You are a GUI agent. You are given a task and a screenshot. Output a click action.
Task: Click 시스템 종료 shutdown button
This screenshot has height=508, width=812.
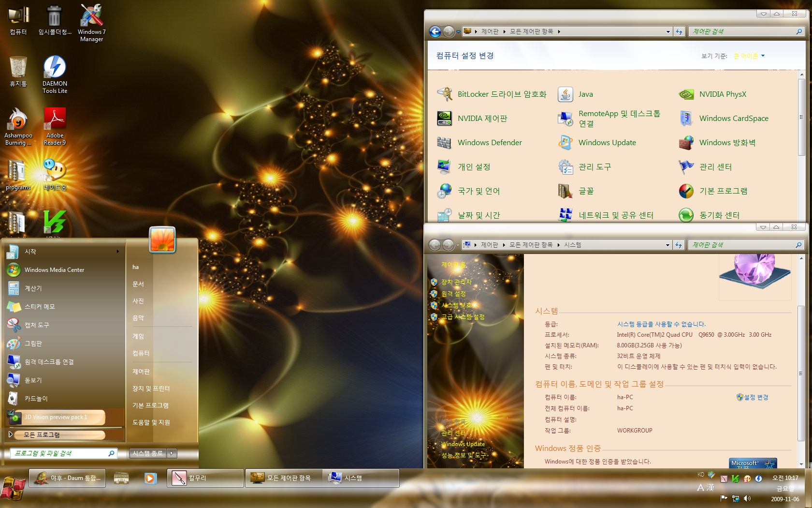[x=148, y=453]
